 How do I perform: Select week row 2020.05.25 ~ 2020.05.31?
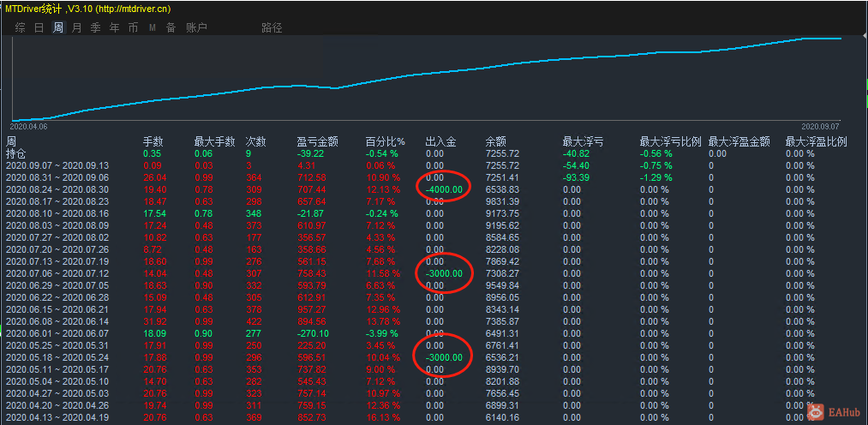tap(57, 344)
